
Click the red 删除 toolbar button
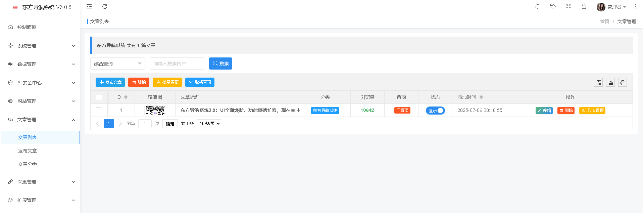pos(139,82)
